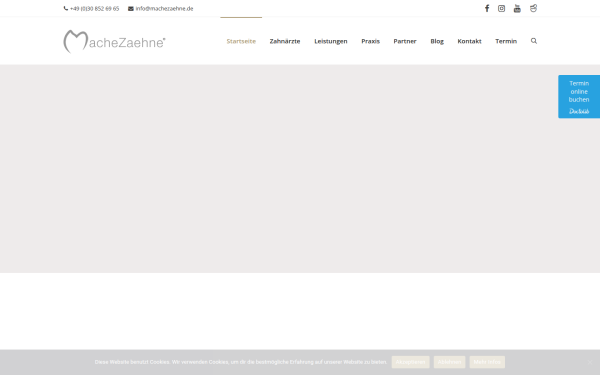Open the Facebook social icon
600x375 pixels.
[487, 8]
